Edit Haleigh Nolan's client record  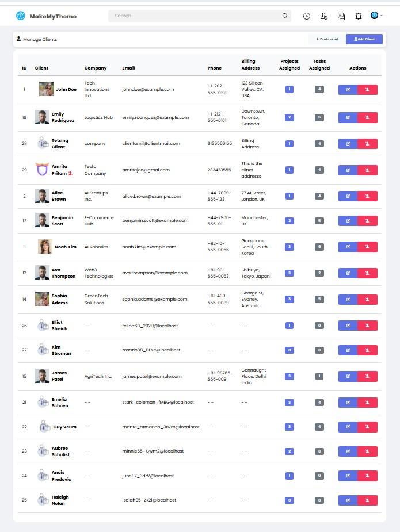tap(348, 500)
